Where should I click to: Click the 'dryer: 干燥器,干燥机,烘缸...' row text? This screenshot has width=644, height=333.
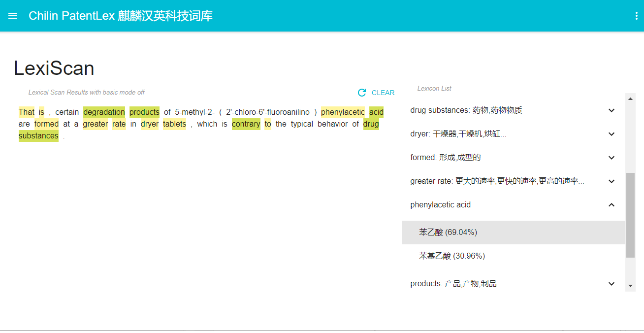(458, 134)
